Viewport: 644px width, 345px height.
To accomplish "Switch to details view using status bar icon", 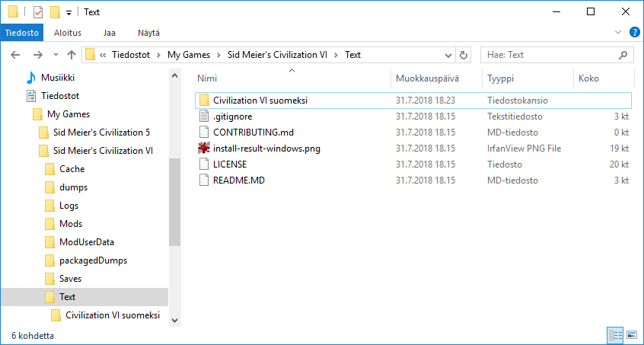I will [x=616, y=335].
